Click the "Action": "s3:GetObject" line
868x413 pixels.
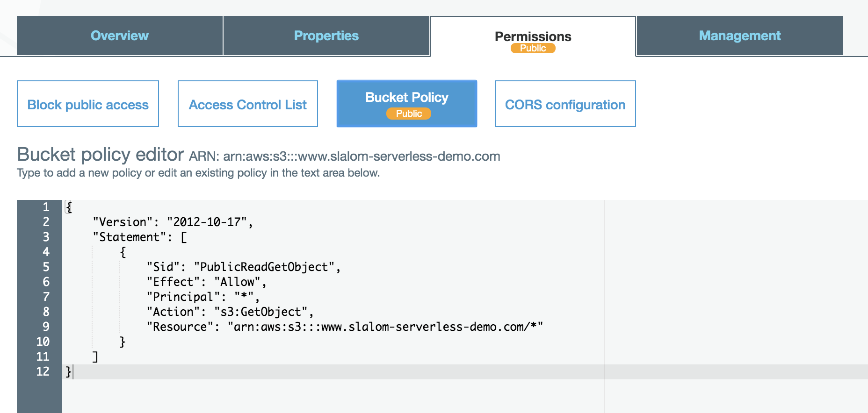[230, 312]
